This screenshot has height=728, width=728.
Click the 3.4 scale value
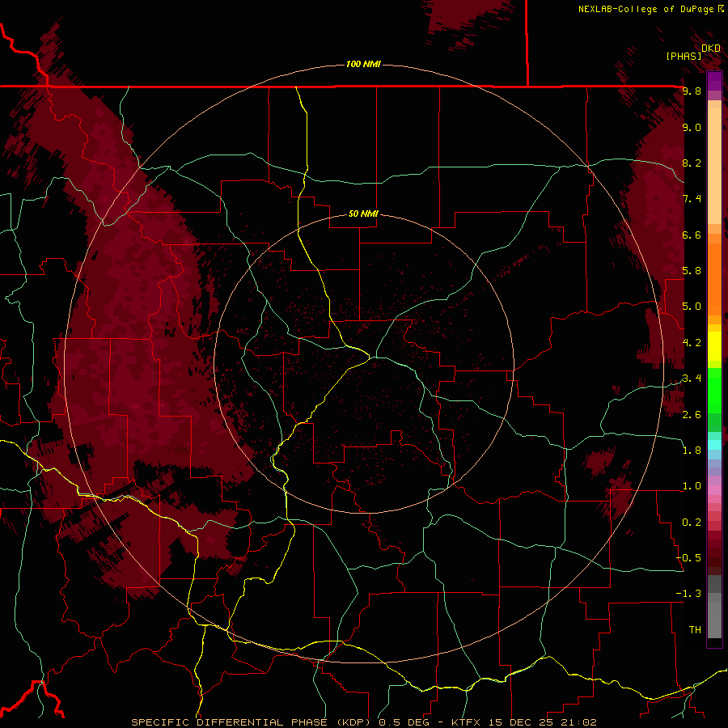click(692, 378)
